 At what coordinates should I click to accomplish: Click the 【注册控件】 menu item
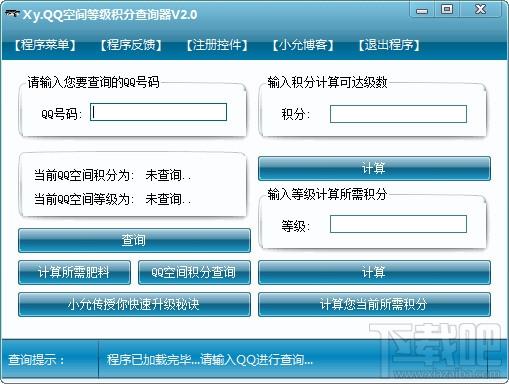pyautogui.click(x=217, y=45)
